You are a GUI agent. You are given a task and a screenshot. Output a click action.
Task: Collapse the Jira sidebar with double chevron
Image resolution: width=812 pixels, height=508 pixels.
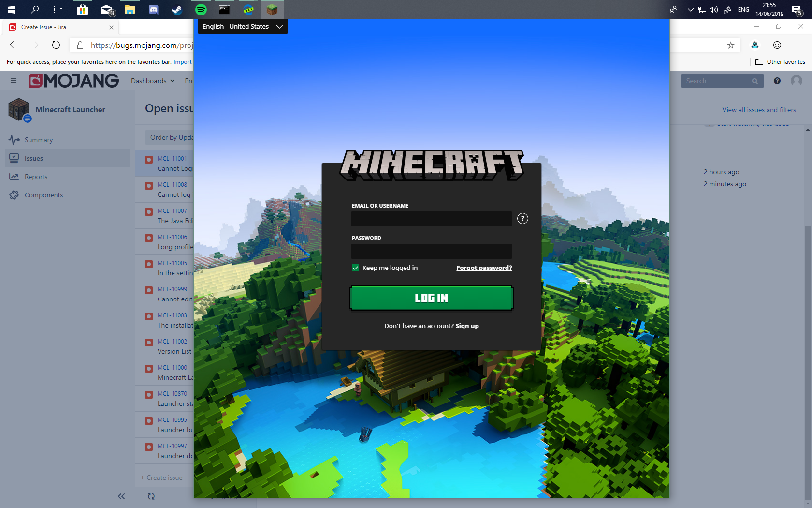click(x=121, y=496)
